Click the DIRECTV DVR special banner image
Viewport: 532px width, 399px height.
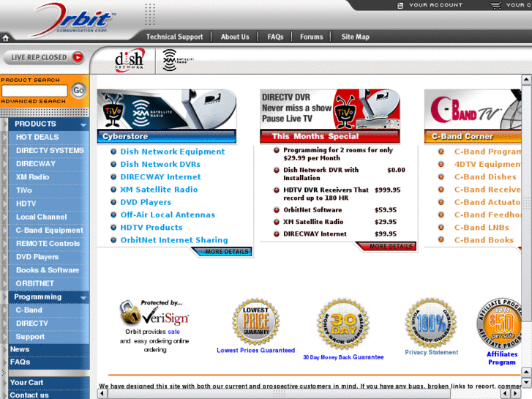click(330, 109)
